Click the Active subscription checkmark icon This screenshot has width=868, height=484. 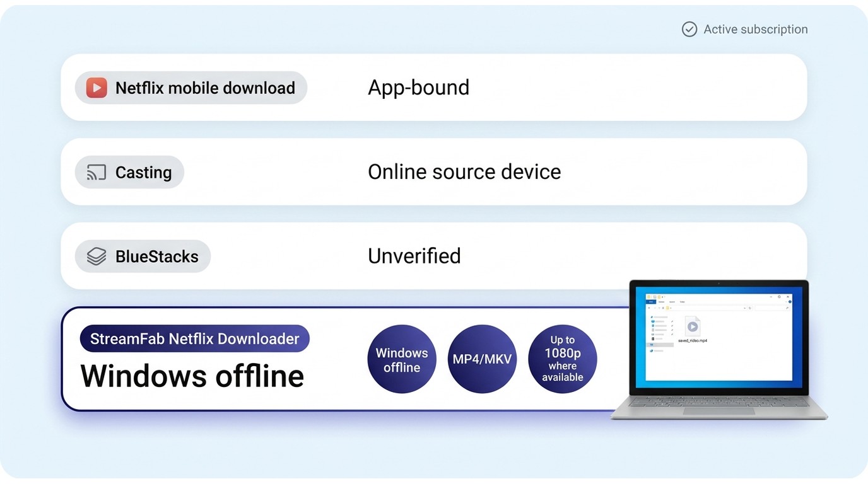(689, 29)
